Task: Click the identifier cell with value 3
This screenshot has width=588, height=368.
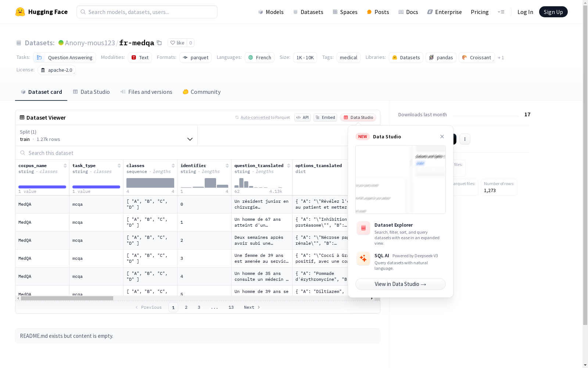Action: pyautogui.click(x=204, y=258)
